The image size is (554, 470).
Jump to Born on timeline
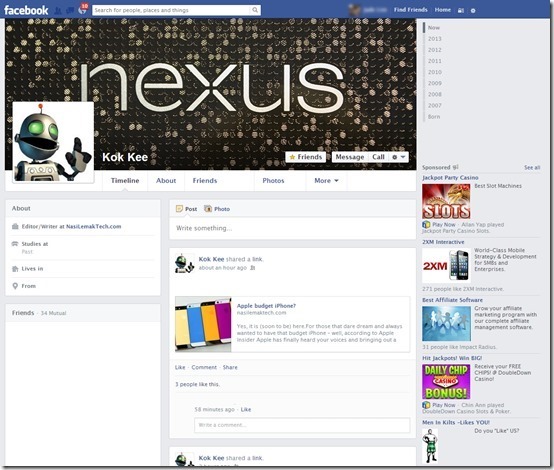pos(434,117)
